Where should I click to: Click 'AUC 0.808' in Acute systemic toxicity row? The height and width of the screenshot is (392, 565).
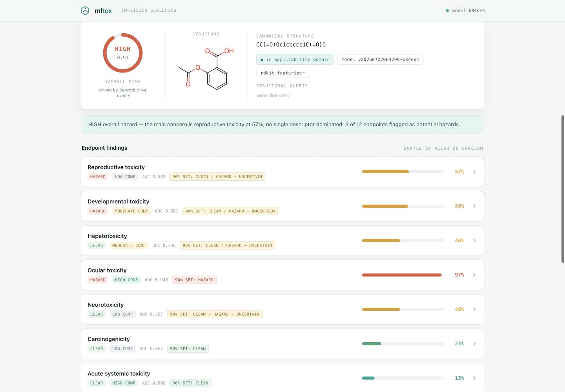click(x=154, y=383)
